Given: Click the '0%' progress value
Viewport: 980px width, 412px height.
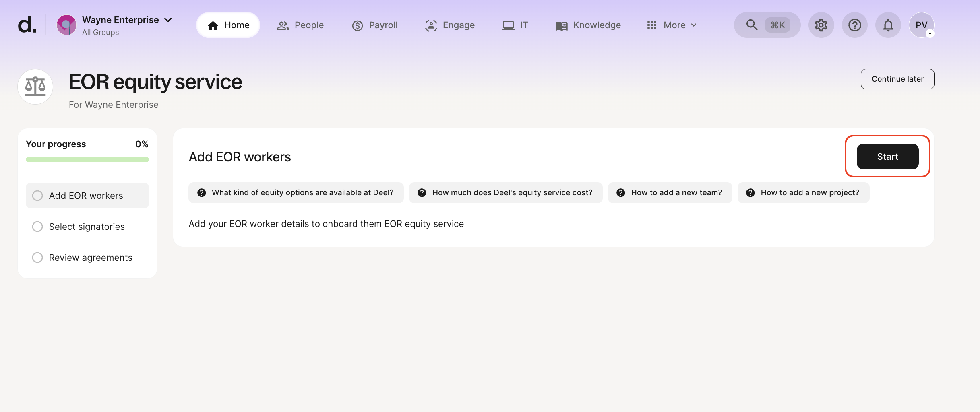Looking at the screenshot, I should (142, 144).
